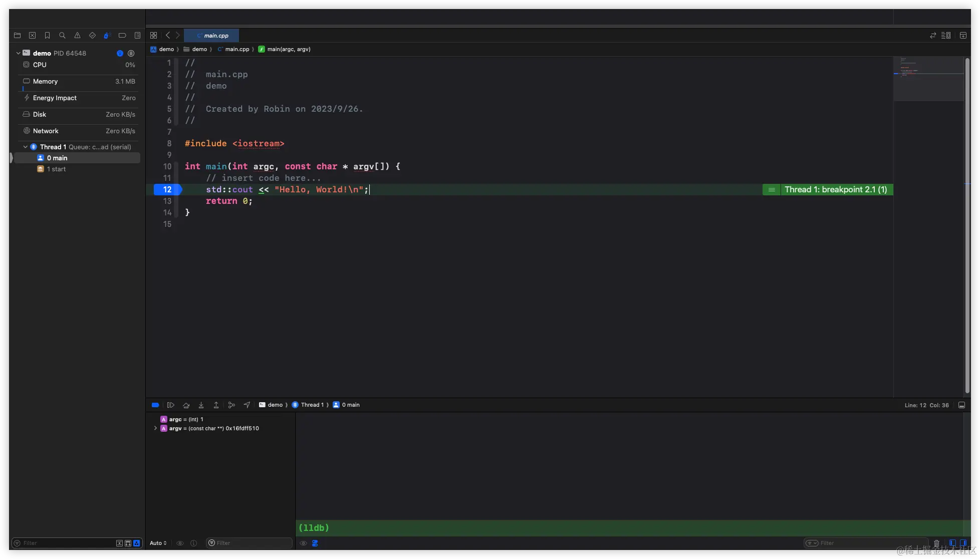This screenshot has width=980, height=559.
Task: Open the Auto variables scope dropdown
Action: pyautogui.click(x=158, y=543)
